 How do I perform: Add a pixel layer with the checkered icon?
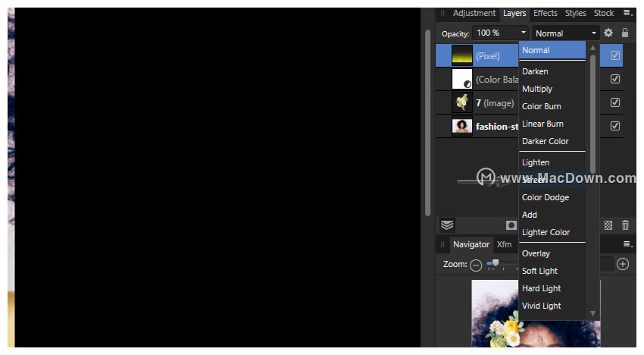(608, 225)
